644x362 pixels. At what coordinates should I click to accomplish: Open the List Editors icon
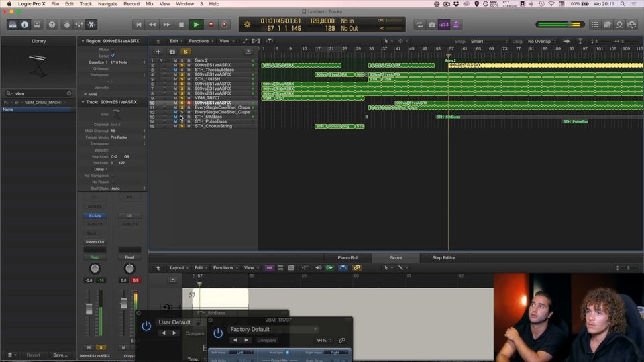[x=595, y=25]
